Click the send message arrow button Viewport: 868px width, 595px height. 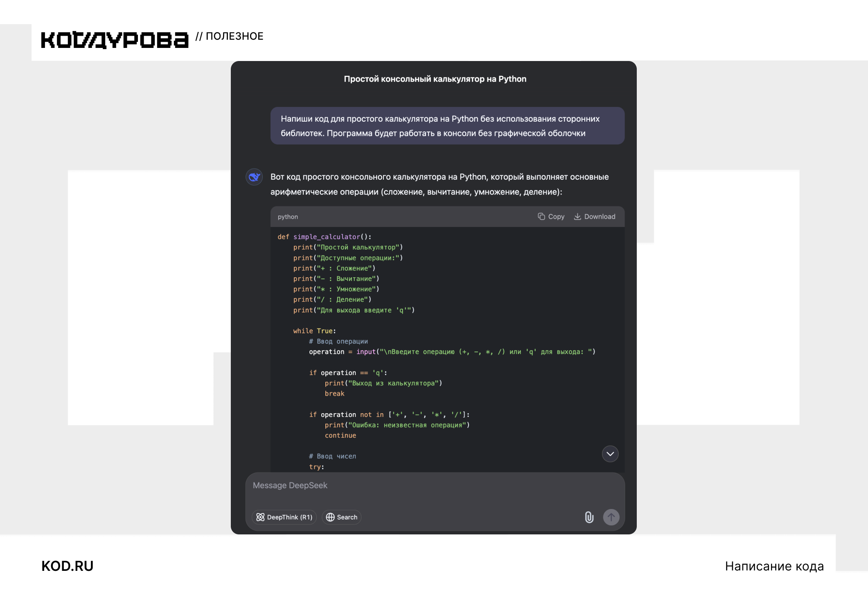tap(611, 517)
